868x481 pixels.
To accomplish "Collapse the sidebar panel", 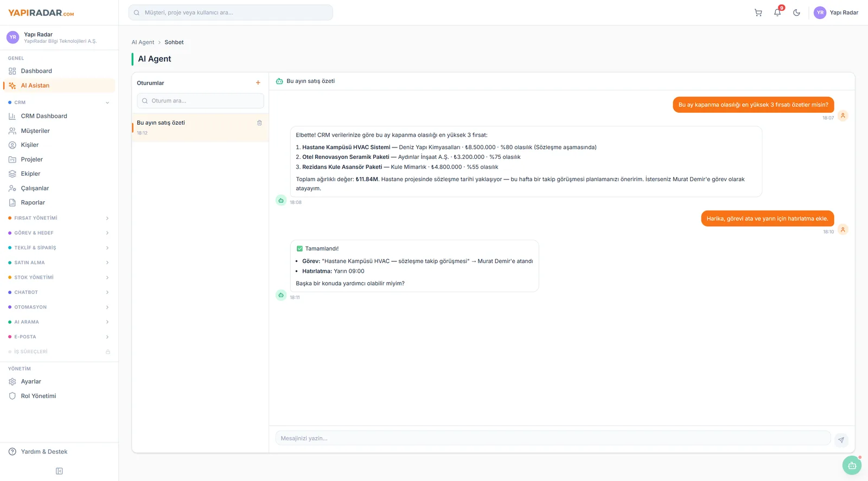I will 59,471.
